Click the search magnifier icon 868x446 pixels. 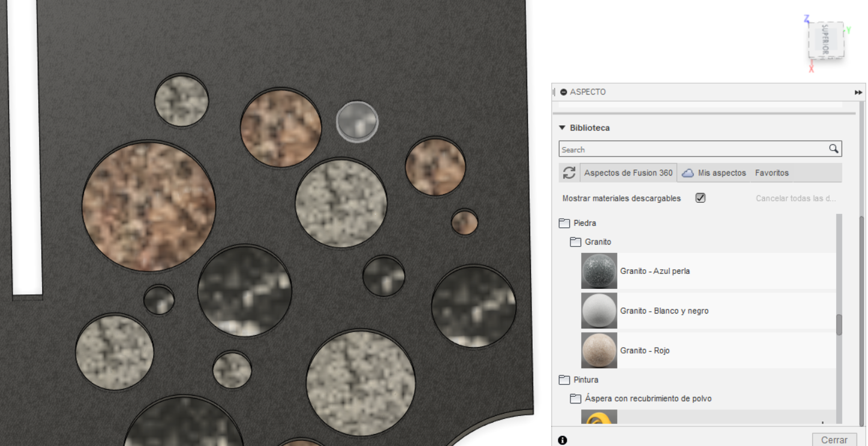click(x=834, y=149)
